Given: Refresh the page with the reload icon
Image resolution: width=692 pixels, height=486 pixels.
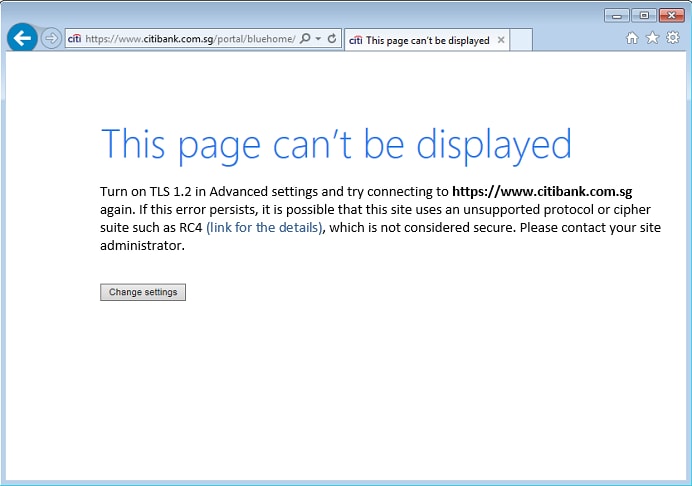Looking at the screenshot, I should click(x=332, y=39).
